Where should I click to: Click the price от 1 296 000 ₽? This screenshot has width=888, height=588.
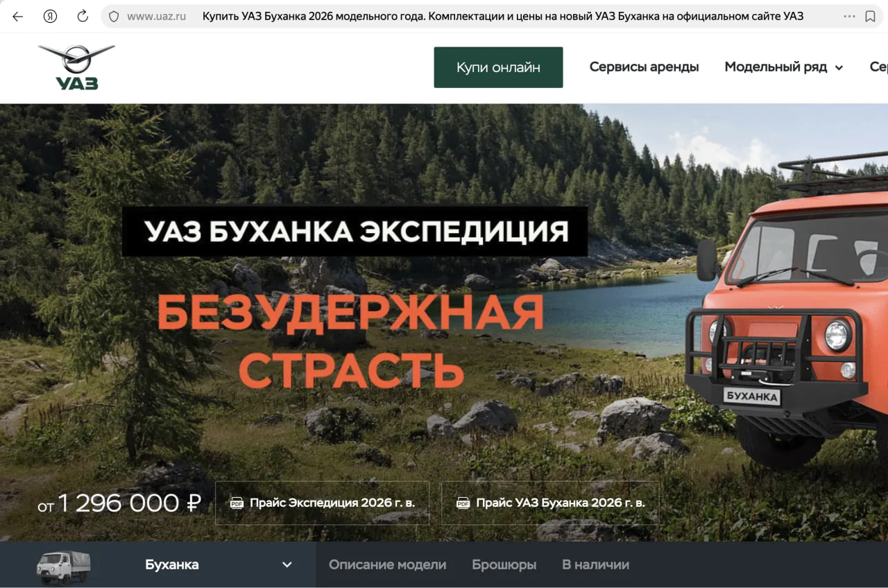tap(119, 503)
